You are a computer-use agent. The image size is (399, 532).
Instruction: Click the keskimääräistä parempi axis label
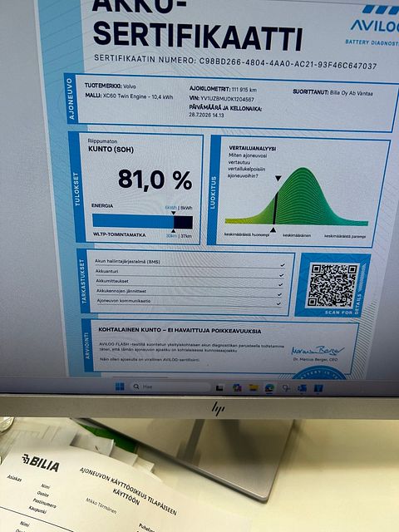pos(345,236)
